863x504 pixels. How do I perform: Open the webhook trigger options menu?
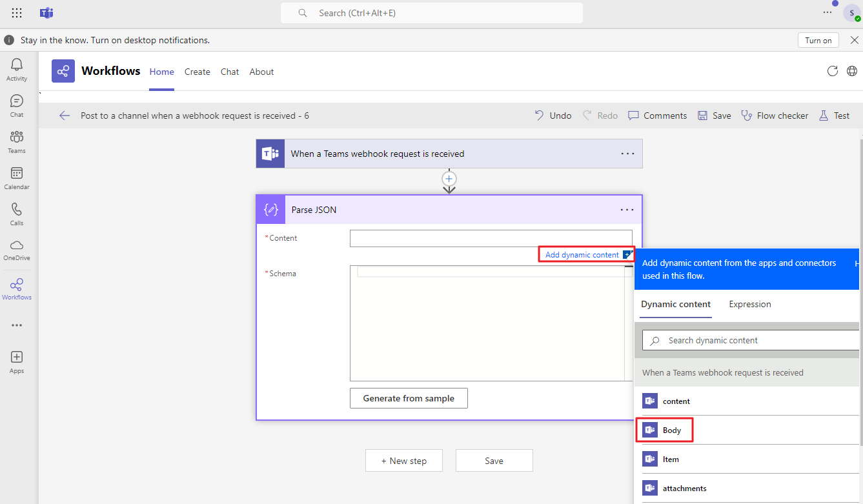[x=627, y=154]
